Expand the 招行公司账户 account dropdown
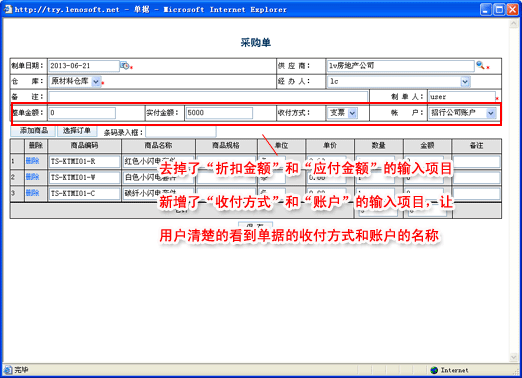Image resolution: width=522 pixels, height=378 pixels. pyautogui.click(x=491, y=113)
